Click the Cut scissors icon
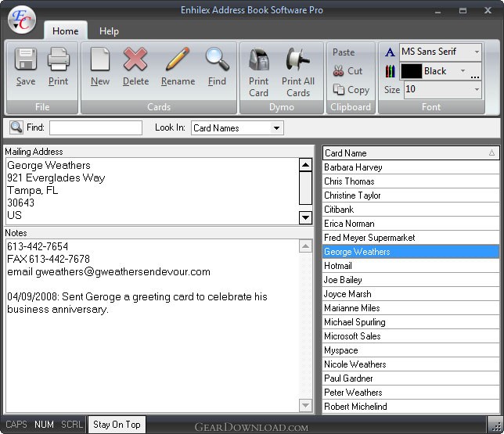 [x=338, y=71]
